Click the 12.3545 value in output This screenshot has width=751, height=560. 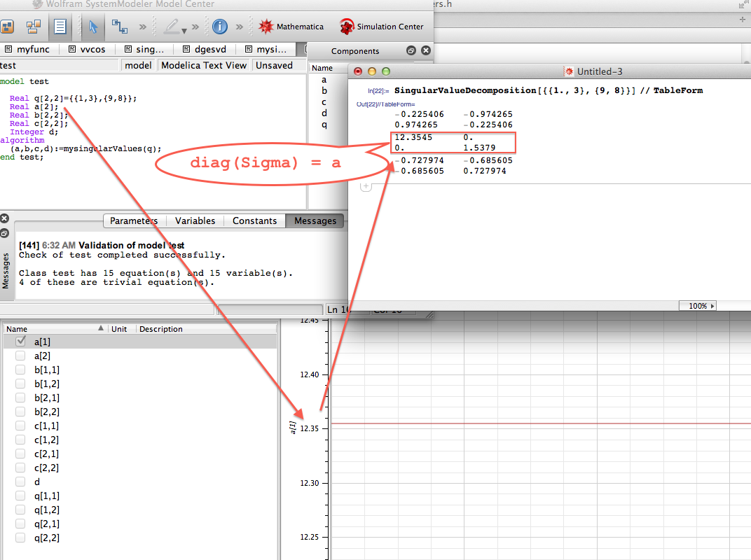[x=413, y=137]
